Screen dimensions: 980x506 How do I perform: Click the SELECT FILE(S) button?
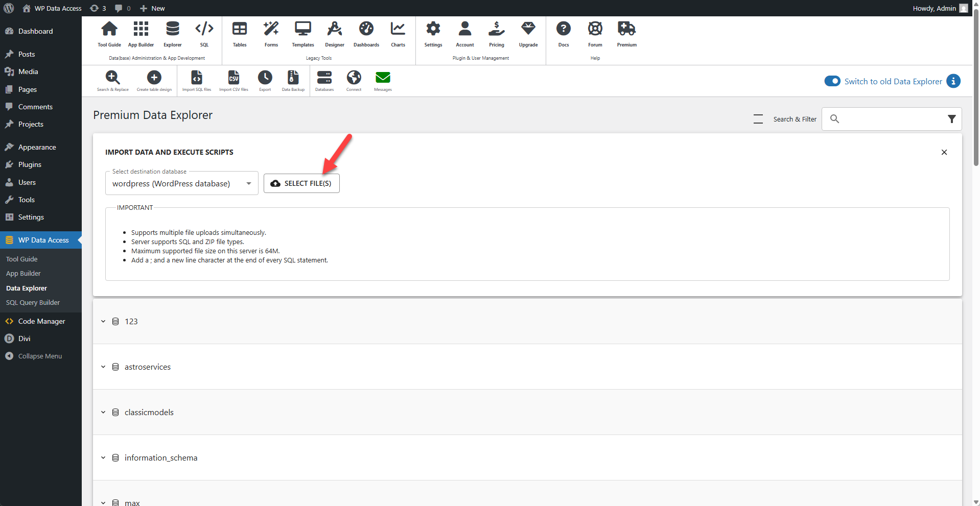(301, 183)
